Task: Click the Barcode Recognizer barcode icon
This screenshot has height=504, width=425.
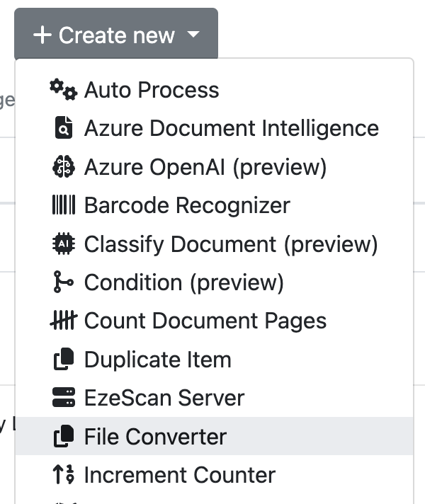Action: [63, 205]
